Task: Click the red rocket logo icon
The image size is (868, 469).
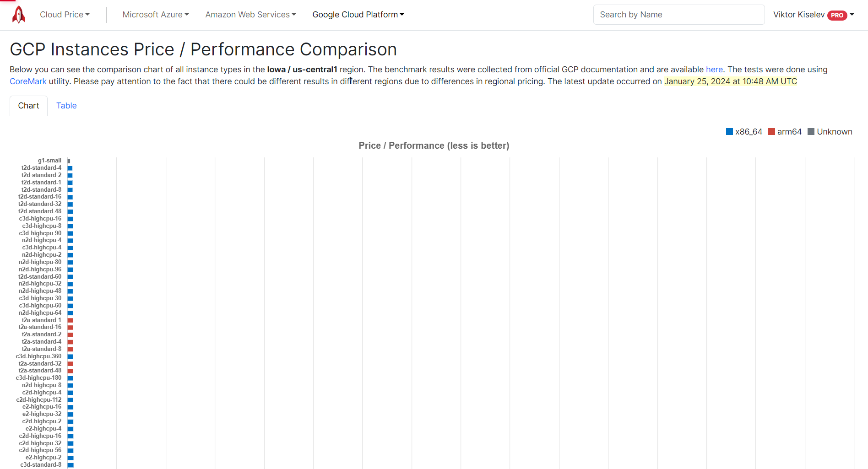Action: point(19,15)
